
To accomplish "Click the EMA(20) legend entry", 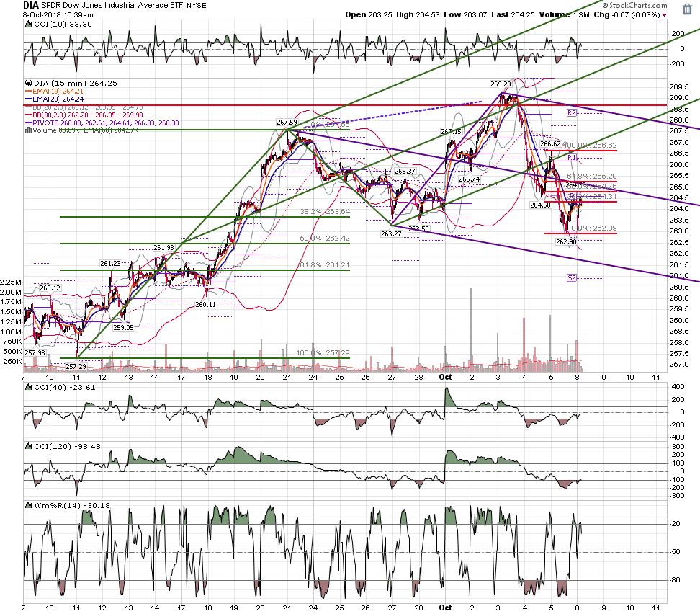I will point(55,99).
